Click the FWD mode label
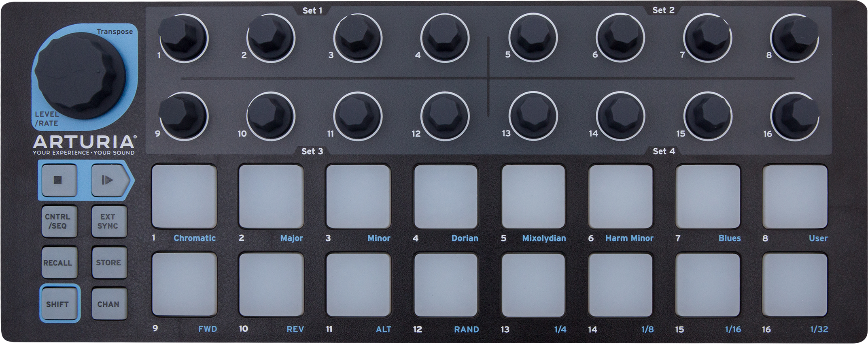The image size is (868, 344). click(208, 329)
